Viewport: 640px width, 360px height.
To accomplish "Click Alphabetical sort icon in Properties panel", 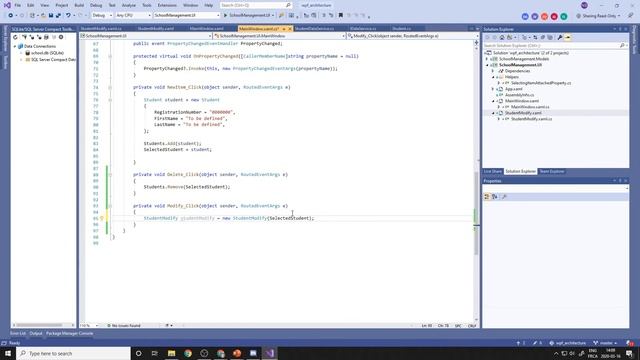I will (495, 197).
